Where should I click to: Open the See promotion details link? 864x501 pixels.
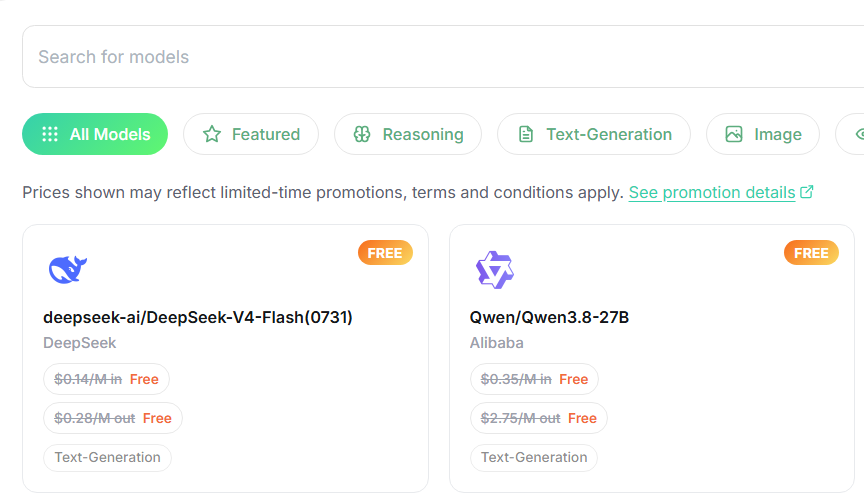712,192
